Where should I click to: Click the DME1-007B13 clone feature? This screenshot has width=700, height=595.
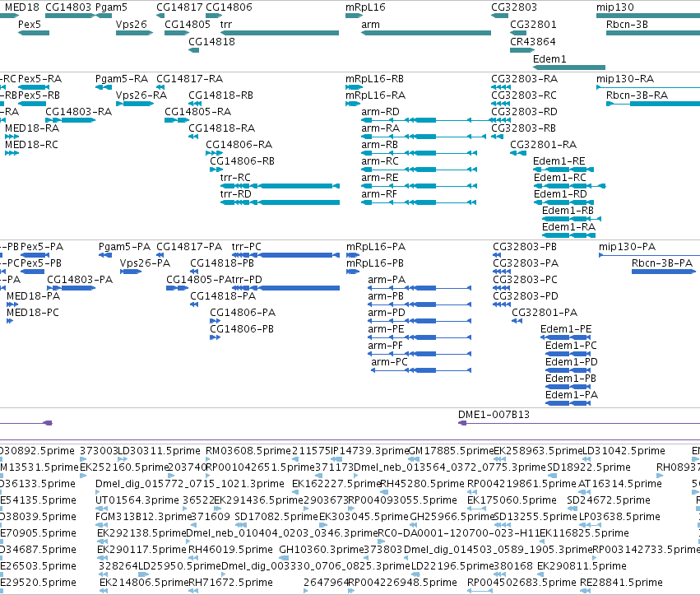[579, 423]
